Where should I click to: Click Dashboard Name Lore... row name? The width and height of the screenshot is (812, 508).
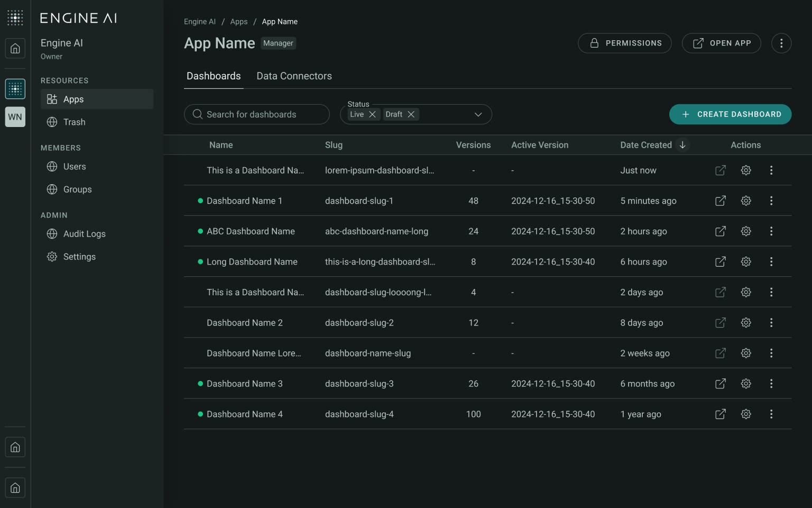(x=254, y=353)
